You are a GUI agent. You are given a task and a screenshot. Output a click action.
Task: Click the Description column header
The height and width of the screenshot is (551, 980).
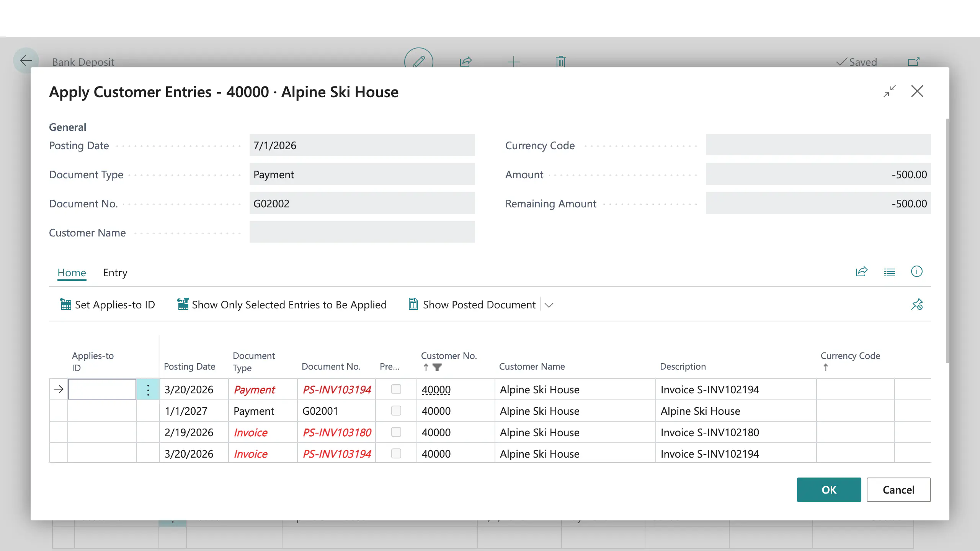tap(683, 367)
